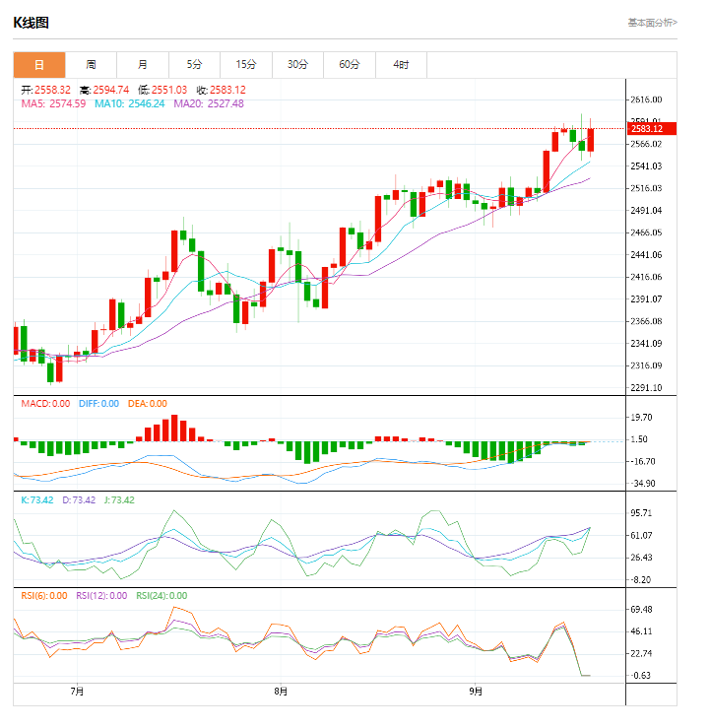
Task: Select the 60分 chart tab
Action: tap(350, 65)
